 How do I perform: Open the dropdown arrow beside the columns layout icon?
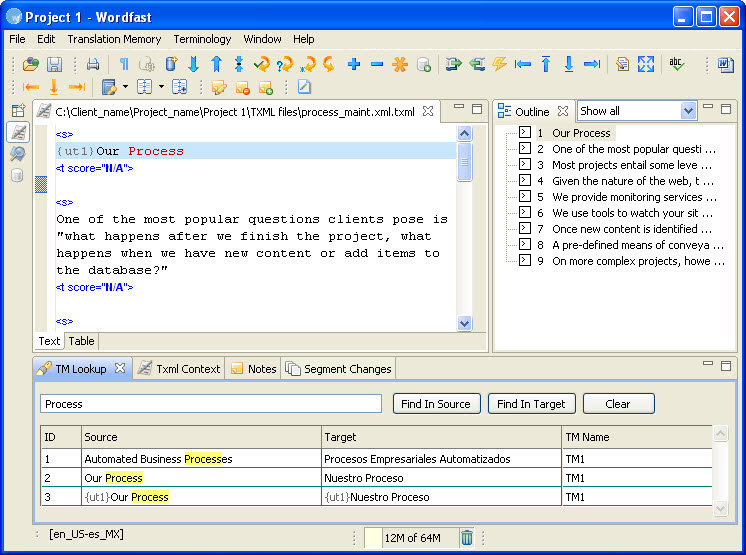[161, 87]
